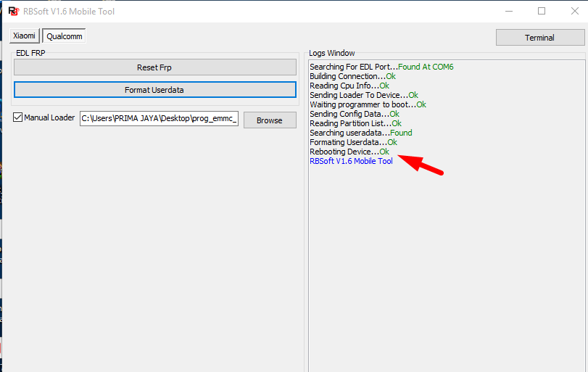Viewport: 588px width, 372px height.
Task: Toggle the Manual Loader checkbox
Action: pyautogui.click(x=17, y=117)
